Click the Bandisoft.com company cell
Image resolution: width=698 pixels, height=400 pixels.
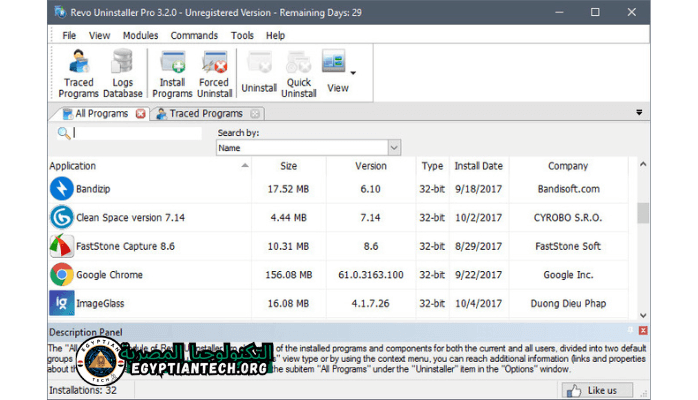568,189
